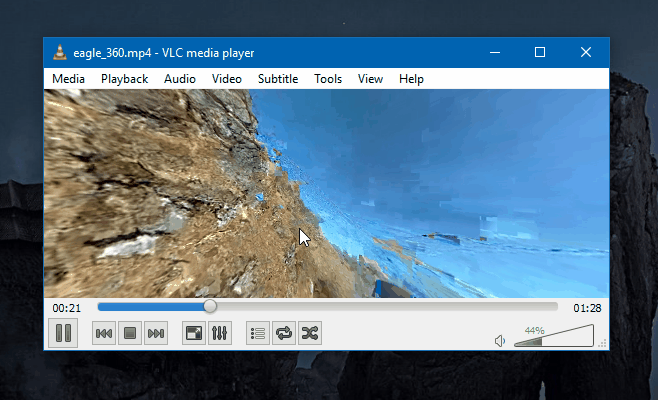Go to the previous media track
The image size is (658, 400).
pos(104,333)
